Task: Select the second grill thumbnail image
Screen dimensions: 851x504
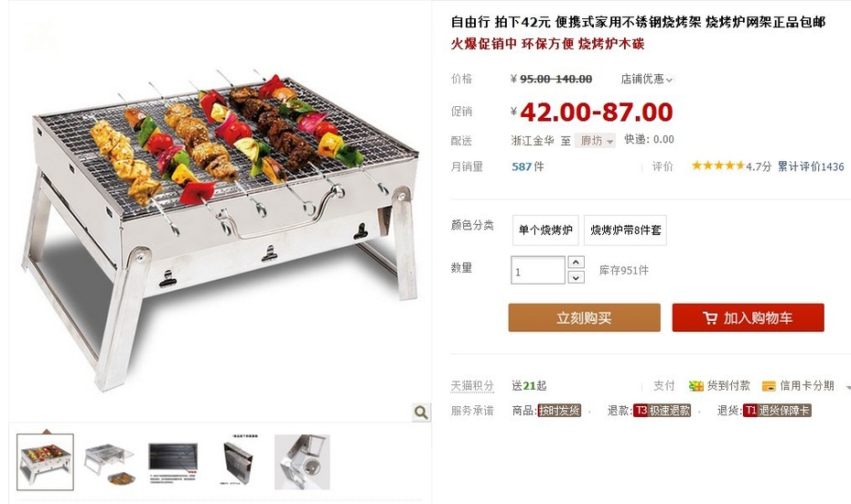Action: pyautogui.click(x=109, y=462)
